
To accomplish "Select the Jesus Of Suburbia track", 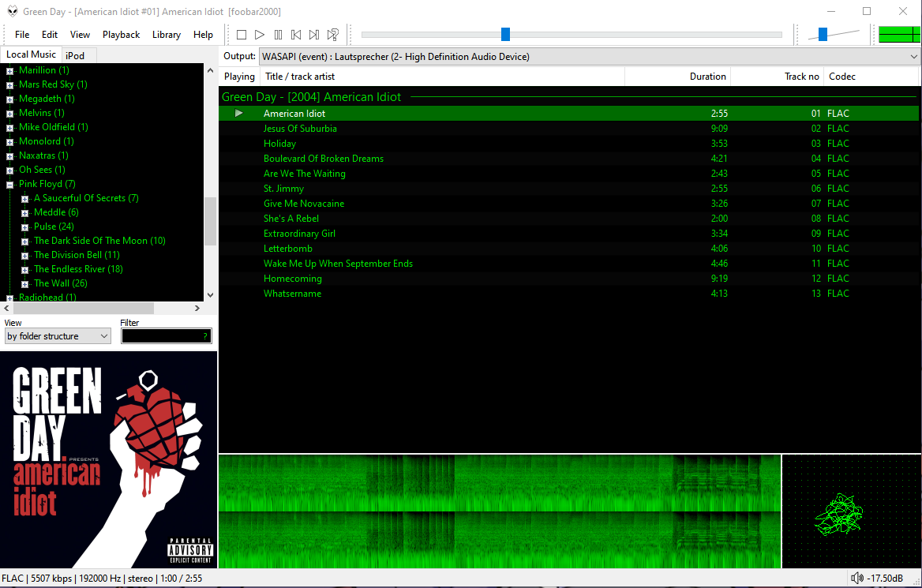I will click(568, 128).
